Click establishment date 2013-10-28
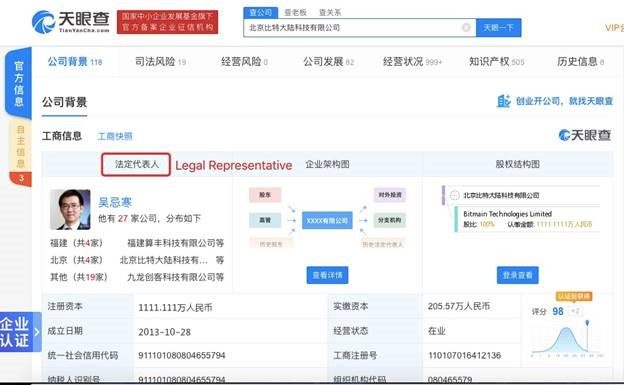Viewport: 624px width, 385px height. (x=164, y=332)
